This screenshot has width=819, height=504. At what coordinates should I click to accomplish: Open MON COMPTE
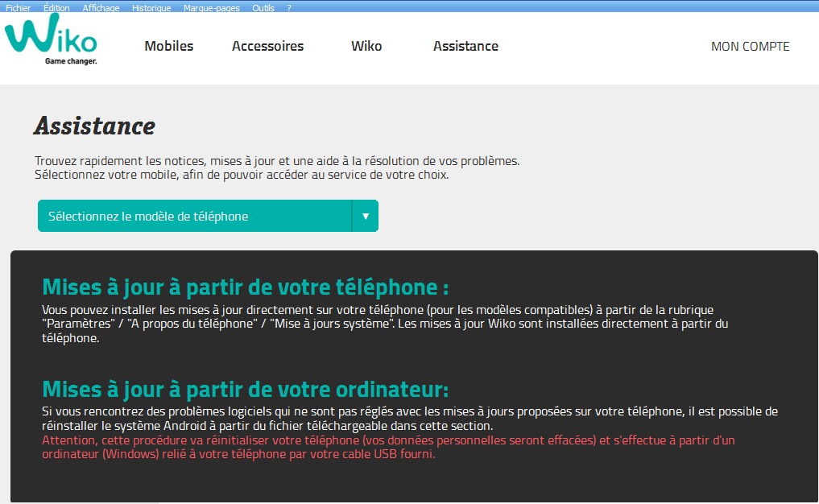pos(750,47)
